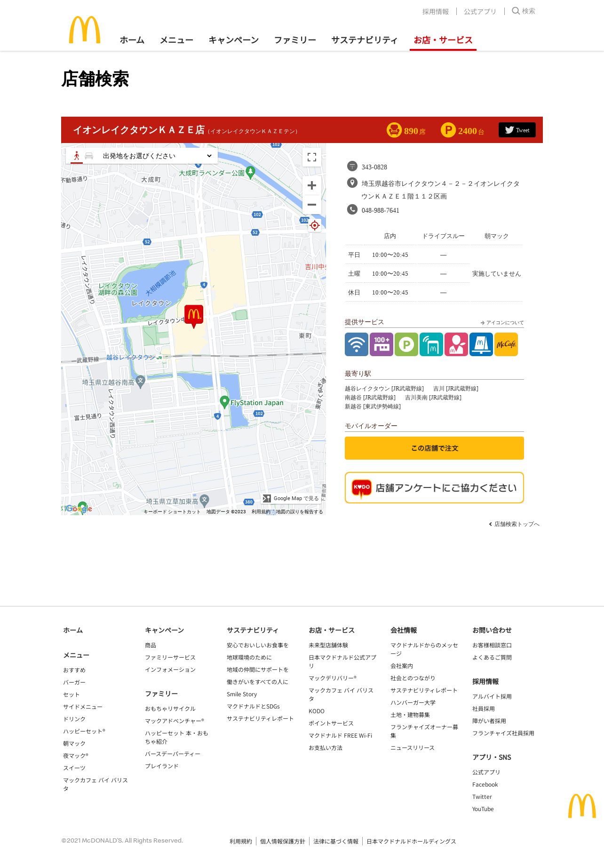
Task: Click the 100+ seats service icon
Action: point(381,344)
